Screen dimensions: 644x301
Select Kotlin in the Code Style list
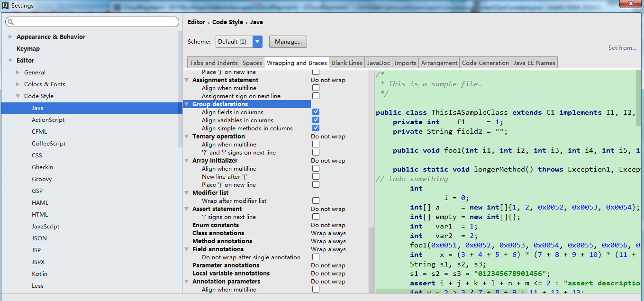pyautogui.click(x=39, y=274)
